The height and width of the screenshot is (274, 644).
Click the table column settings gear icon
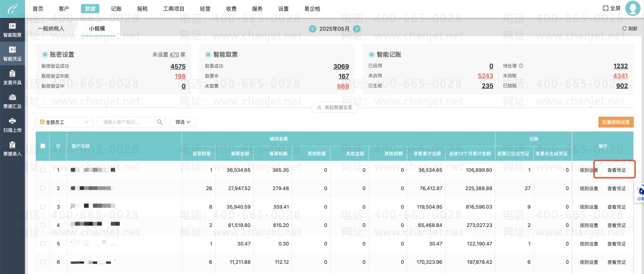point(58,146)
